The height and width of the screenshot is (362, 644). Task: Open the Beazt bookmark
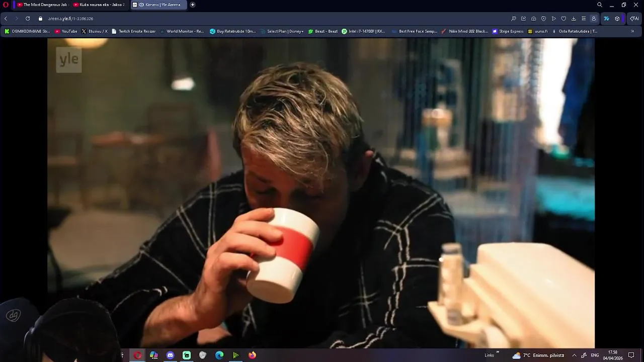(323, 31)
